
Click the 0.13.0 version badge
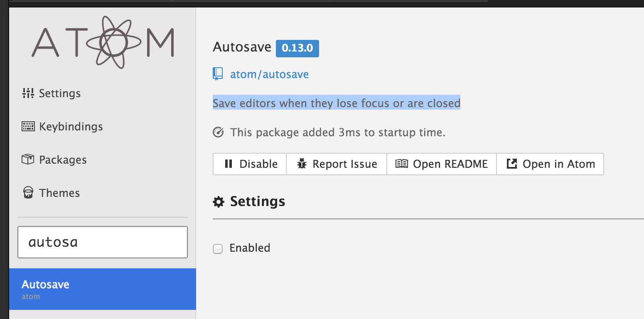coord(297,48)
